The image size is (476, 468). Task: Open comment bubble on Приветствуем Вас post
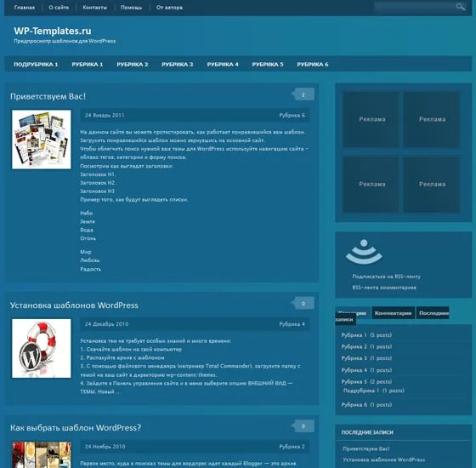(303, 94)
